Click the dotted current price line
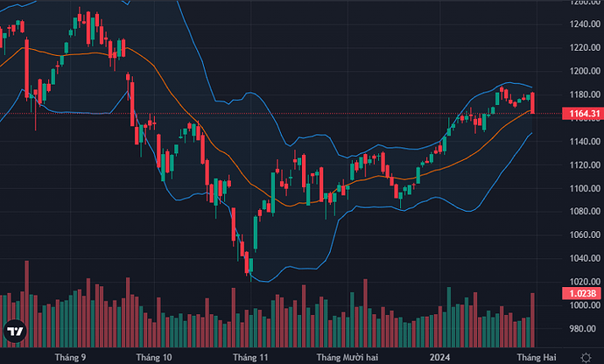The height and width of the screenshot is (364, 604). [350, 114]
